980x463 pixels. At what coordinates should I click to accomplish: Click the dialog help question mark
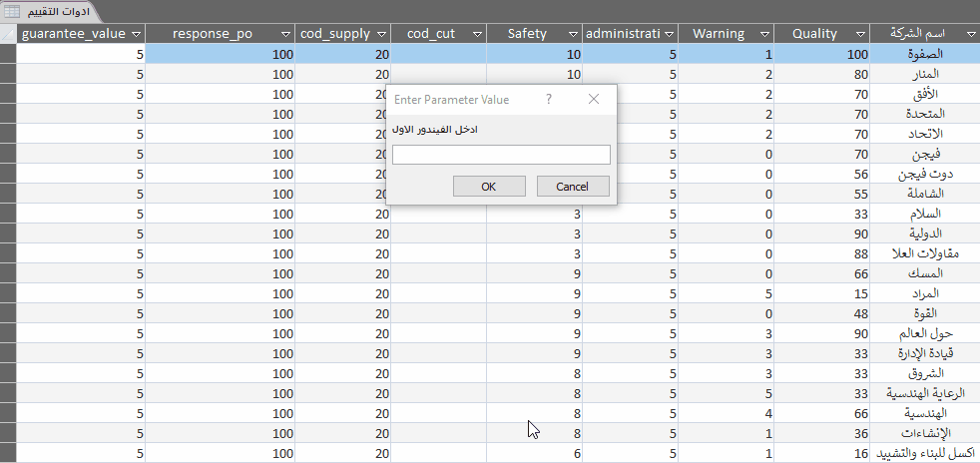549,100
